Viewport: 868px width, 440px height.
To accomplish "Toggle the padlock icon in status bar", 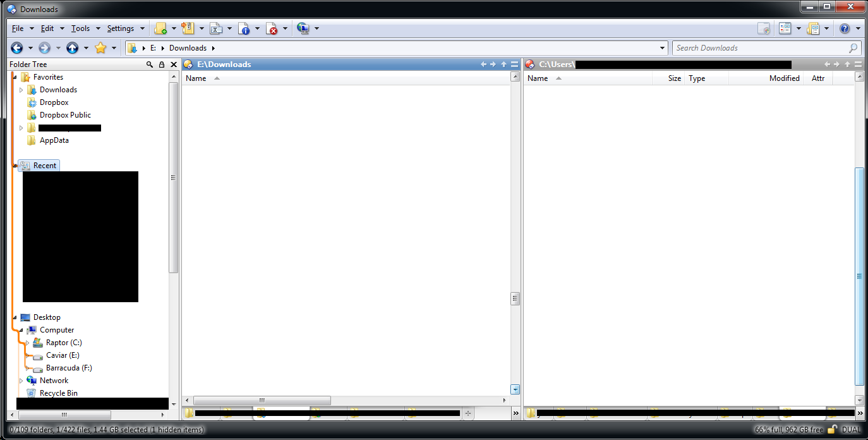I will (x=833, y=430).
